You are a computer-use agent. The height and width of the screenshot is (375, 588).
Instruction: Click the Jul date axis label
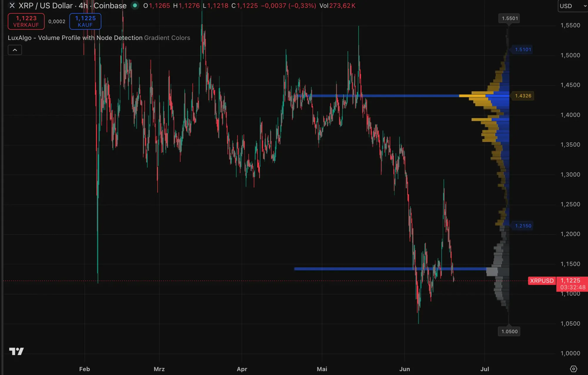(x=485, y=369)
